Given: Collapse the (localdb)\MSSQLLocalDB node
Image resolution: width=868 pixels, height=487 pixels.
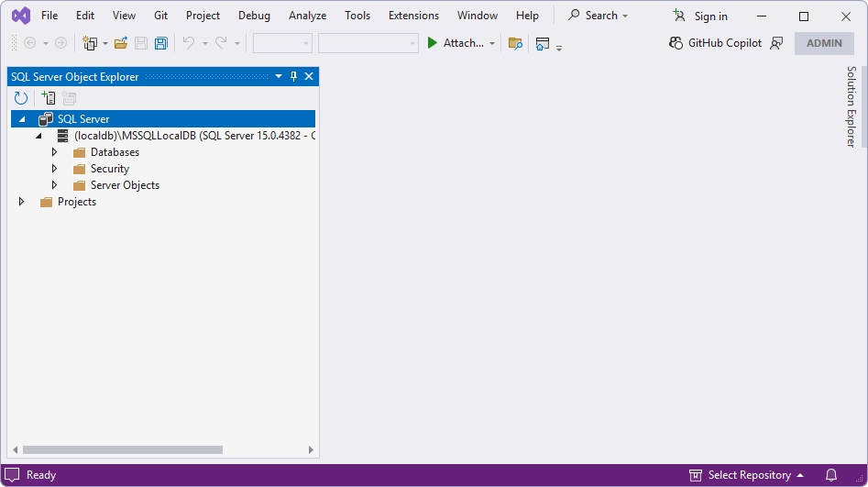Looking at the screenshot, I should tap(38, 136).
